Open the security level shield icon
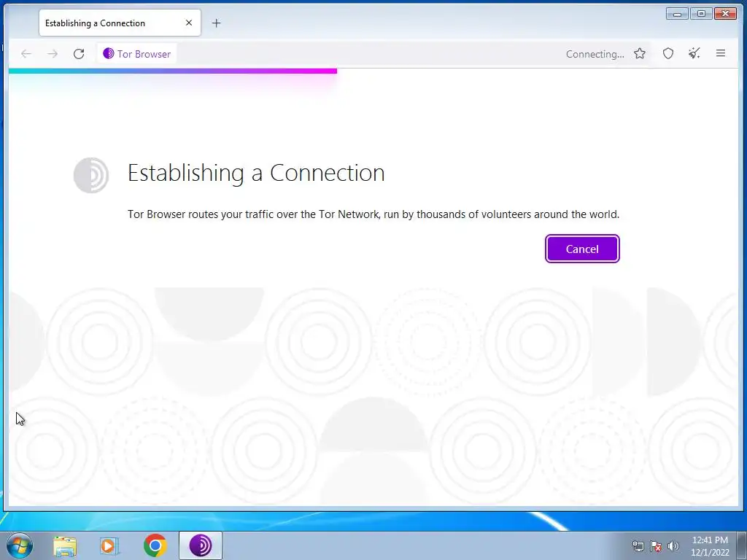747x560 pixels. pyautogui.click(x=668, y=53)
